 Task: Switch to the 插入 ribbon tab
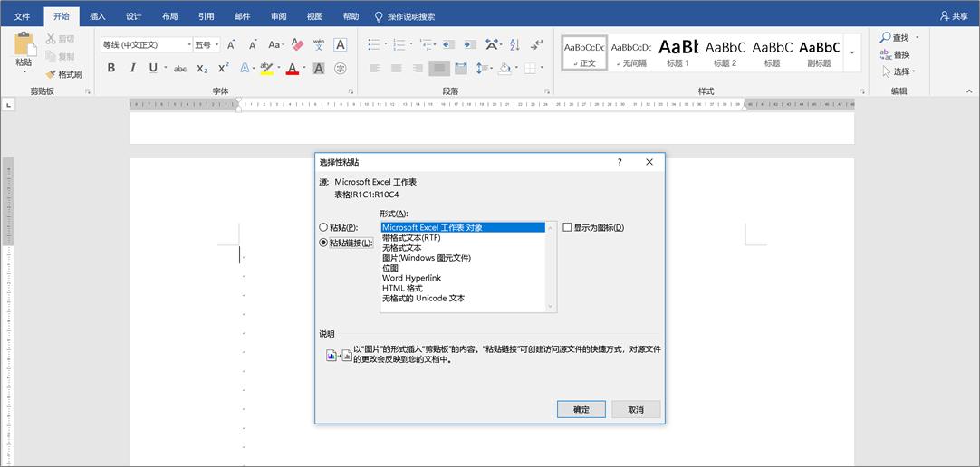point(97,16)
